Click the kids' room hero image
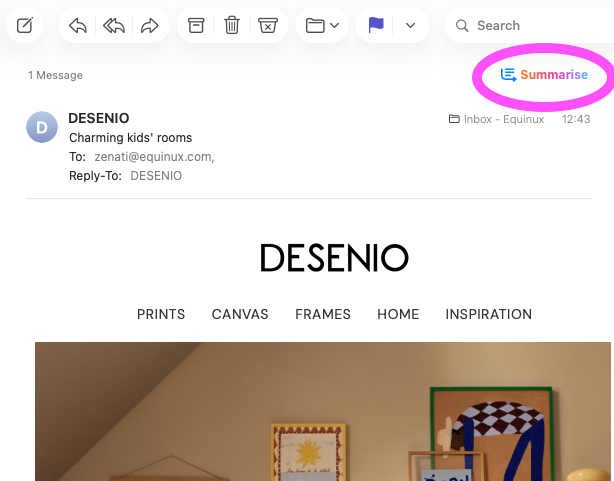Viewport: 614px width, 481px height. [x=322, y=411]
